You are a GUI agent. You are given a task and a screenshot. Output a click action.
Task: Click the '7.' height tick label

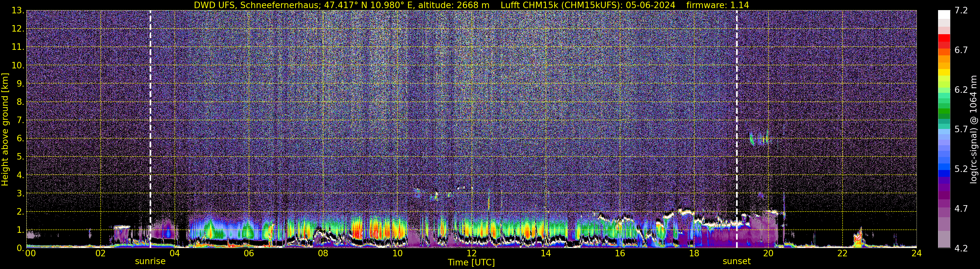coord(20,120)
